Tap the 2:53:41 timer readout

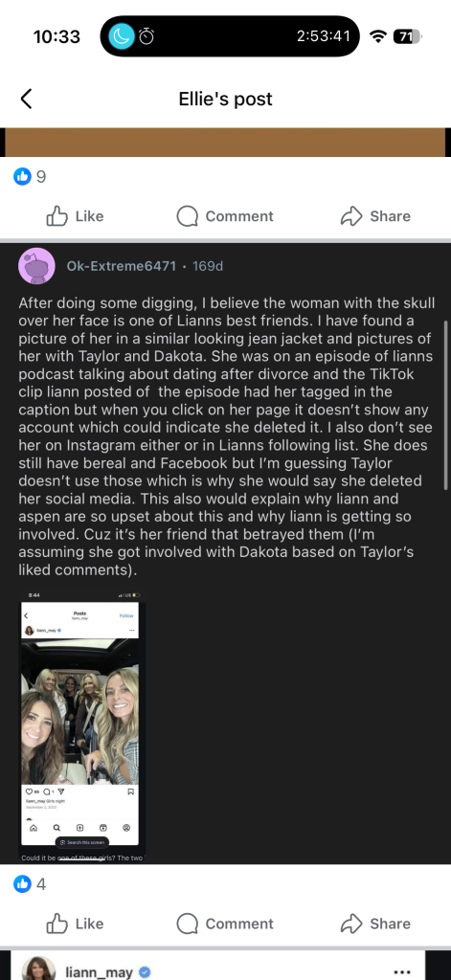point(324,36)
